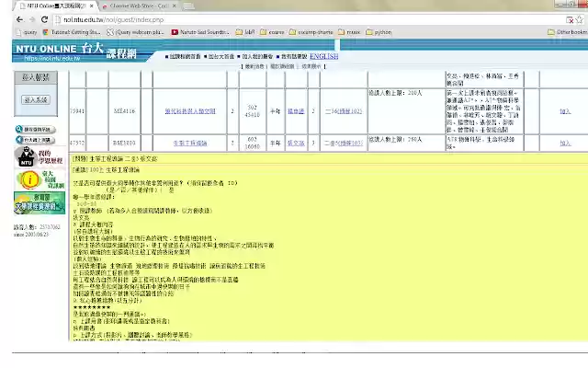Screen dimensions: 588x368
Task: Click the sidebar login system button
Action: tap(36, 98)
